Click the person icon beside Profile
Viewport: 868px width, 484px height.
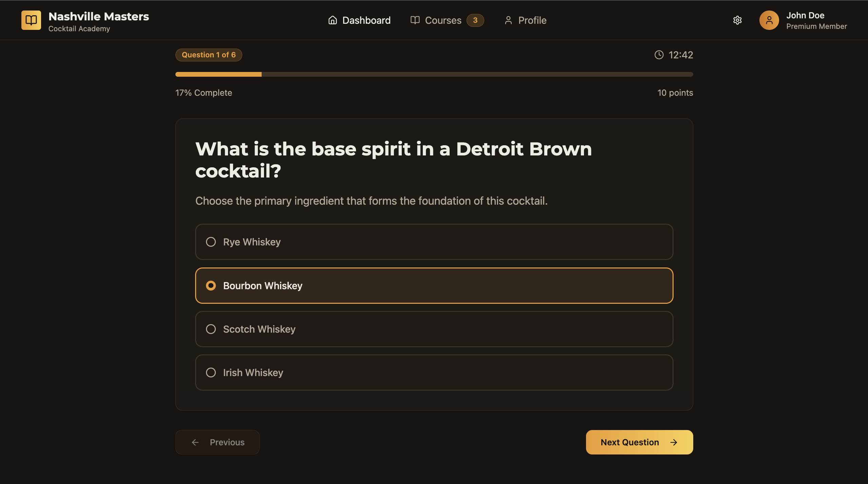[x=508, y=20]
